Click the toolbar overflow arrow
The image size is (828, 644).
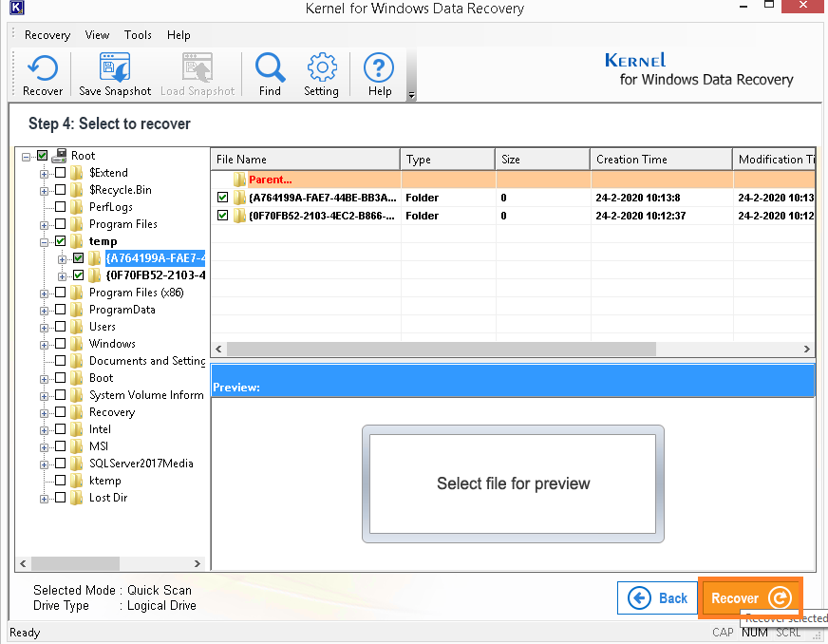411,96
